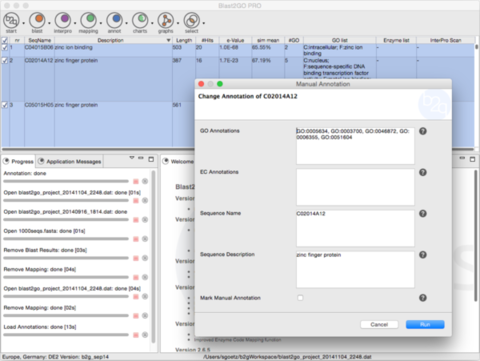The width and height of the screenshot is (480, 361).
Task: Expand the Progress panel view menu triangle
Action: coord(132,158)
